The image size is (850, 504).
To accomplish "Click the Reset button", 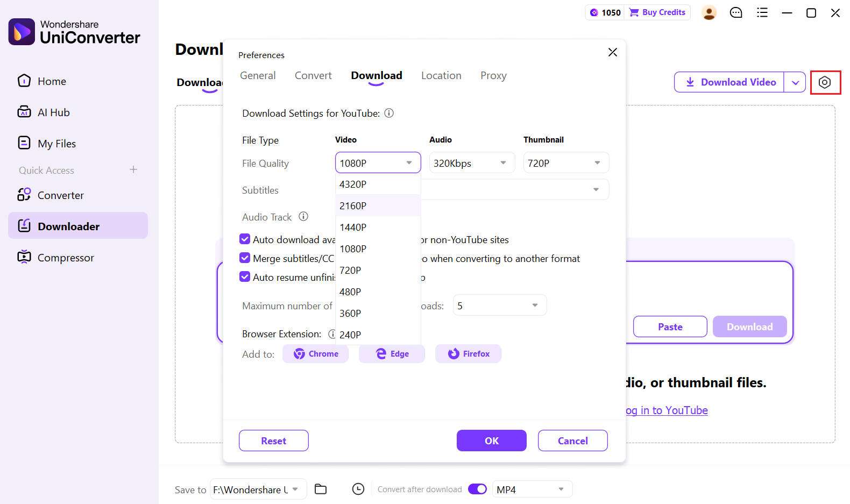I will click(x=274, y=441).
